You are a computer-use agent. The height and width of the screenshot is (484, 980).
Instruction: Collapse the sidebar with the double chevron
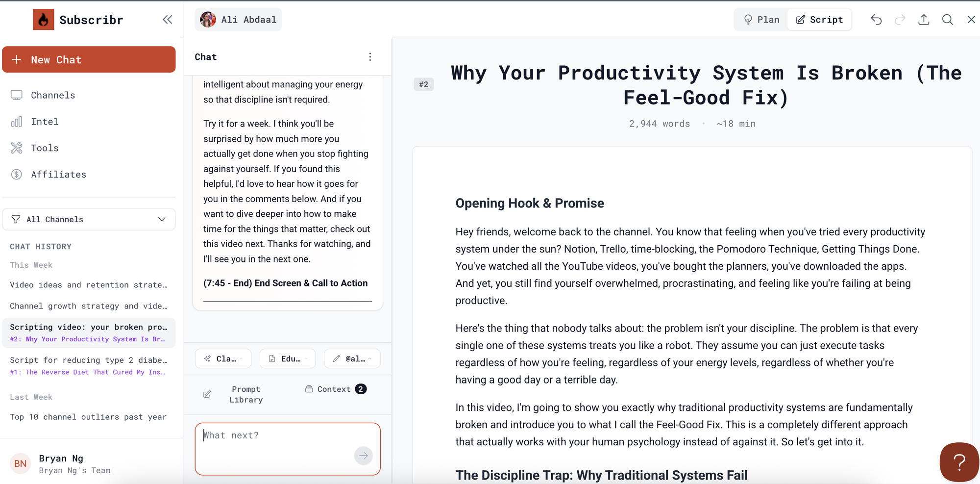(x=168, y=20)
